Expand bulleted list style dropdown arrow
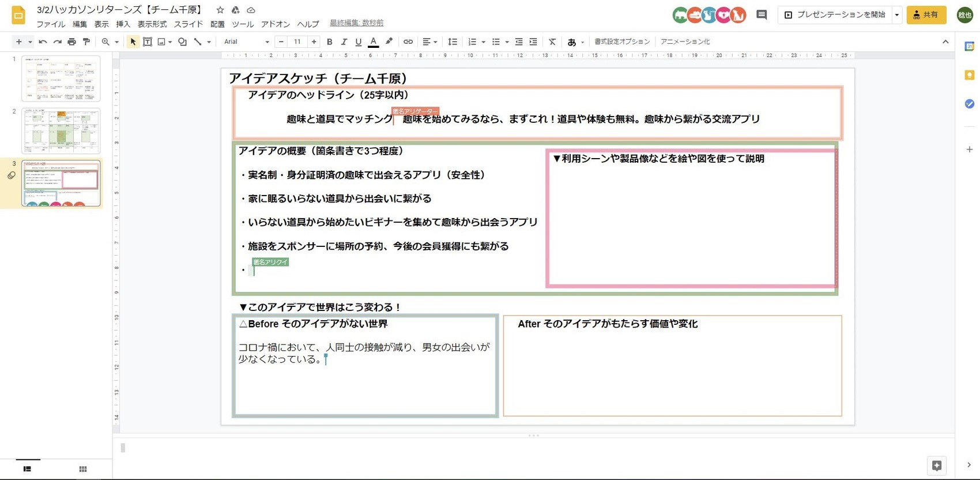 507,42
